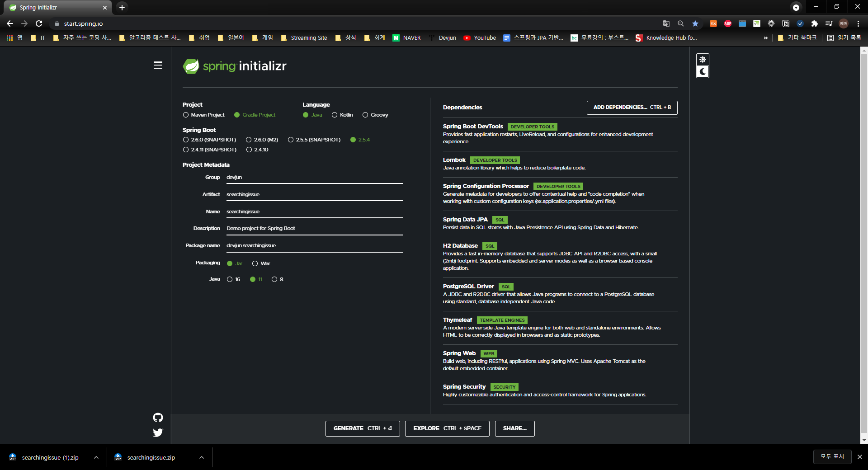Select the Spring Security dependency entry

[560, 390]
